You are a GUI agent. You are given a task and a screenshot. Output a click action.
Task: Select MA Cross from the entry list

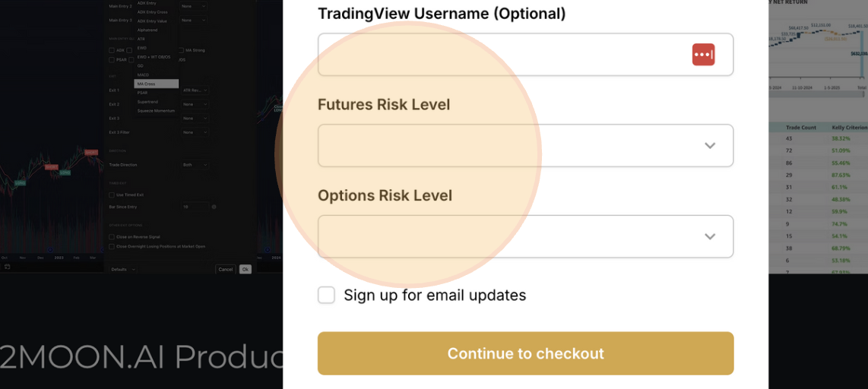point(156,84)
